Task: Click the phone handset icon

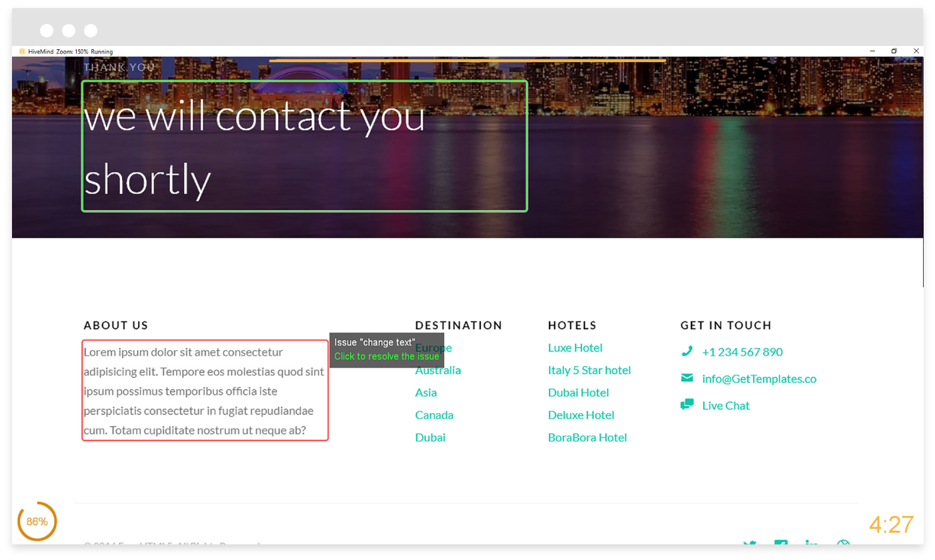Action: tap(686, 351)
